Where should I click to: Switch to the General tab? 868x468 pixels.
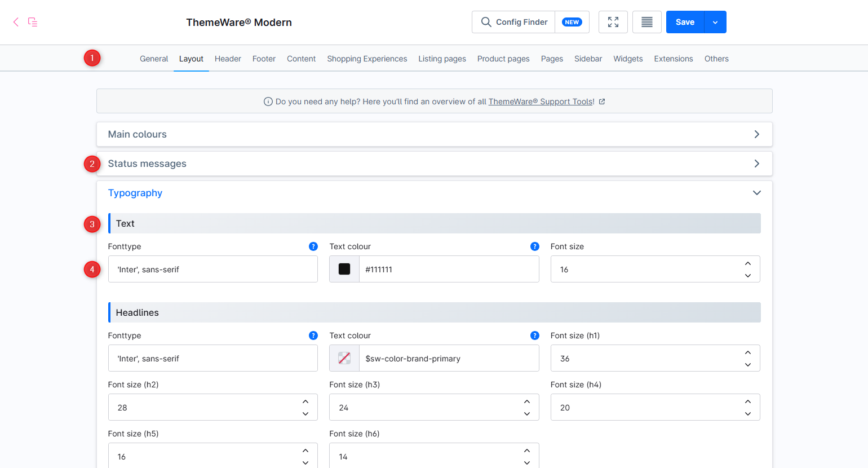pos(154,59)
